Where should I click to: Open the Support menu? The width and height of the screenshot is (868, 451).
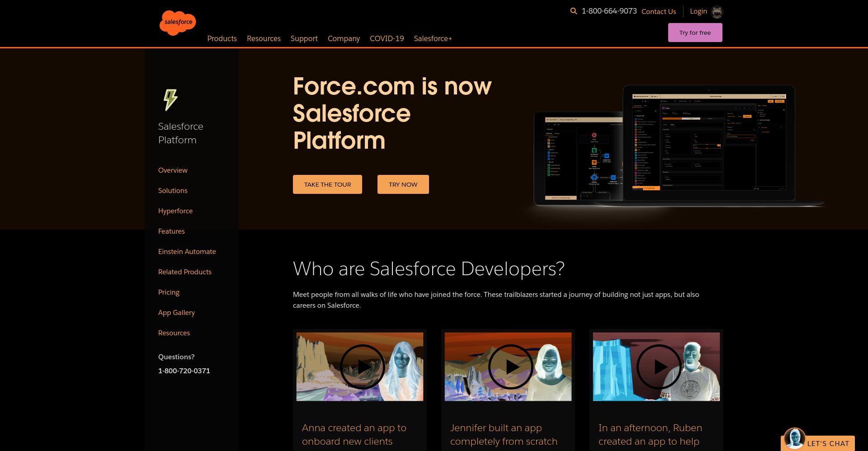[304, 38]
